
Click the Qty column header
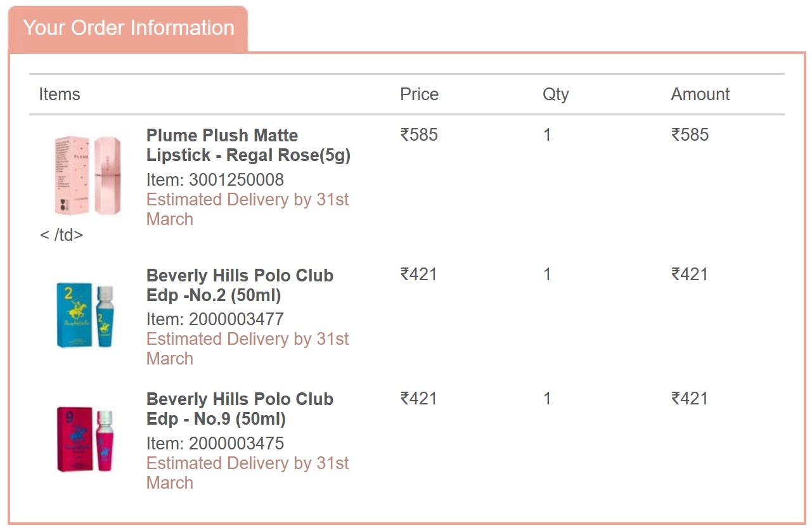point(556,95)
